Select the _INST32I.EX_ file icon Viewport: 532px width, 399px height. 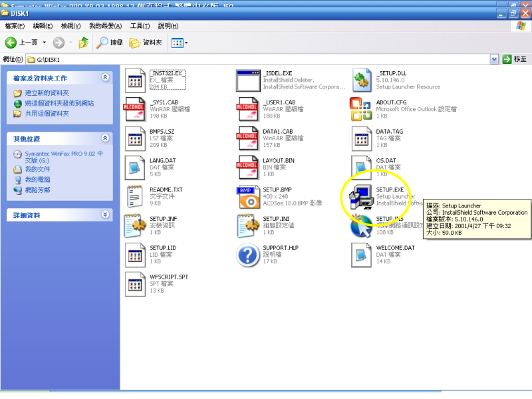tap(135, 80)
